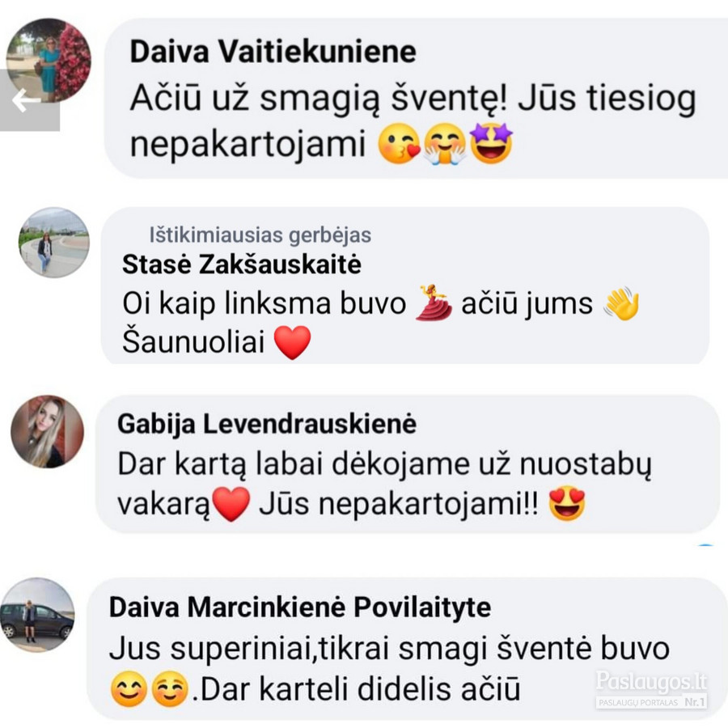Viewport: 728px width, 728px height.
Task: Click the star-eyes emoji
Action: point(491,143)
